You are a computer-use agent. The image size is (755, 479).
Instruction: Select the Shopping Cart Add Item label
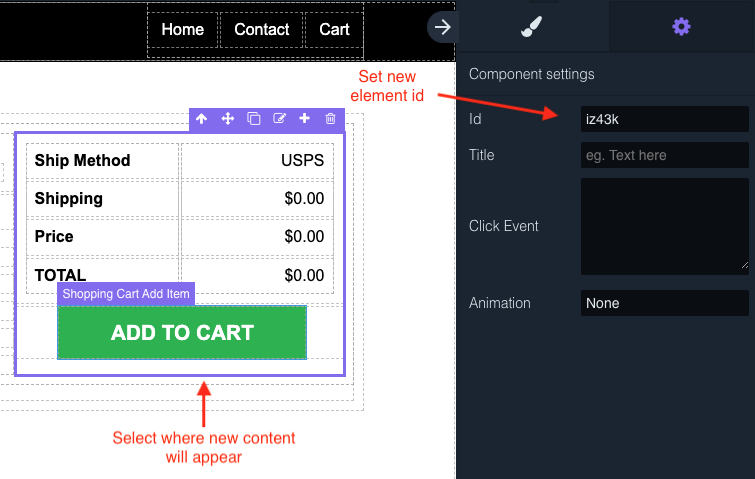coord(126,294)
